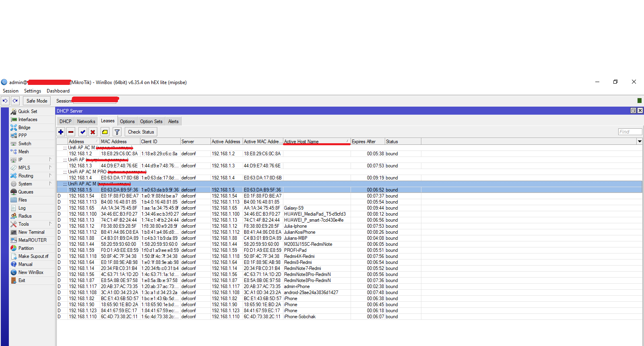Viewport: 644px width, 346px height.
Task: Switch to the Leases tab
Action: click(107, 121)
